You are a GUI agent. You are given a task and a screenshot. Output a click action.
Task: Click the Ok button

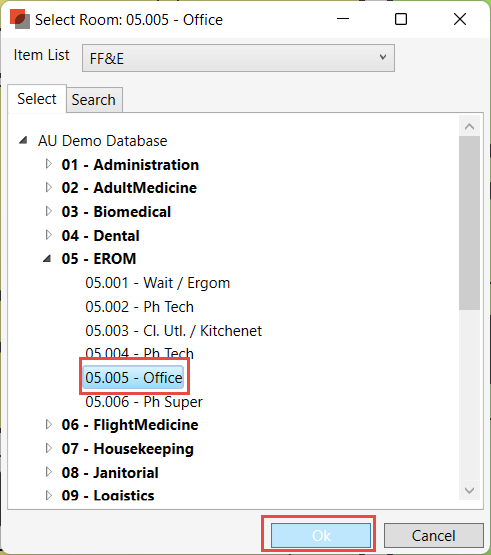pos(321,535)
